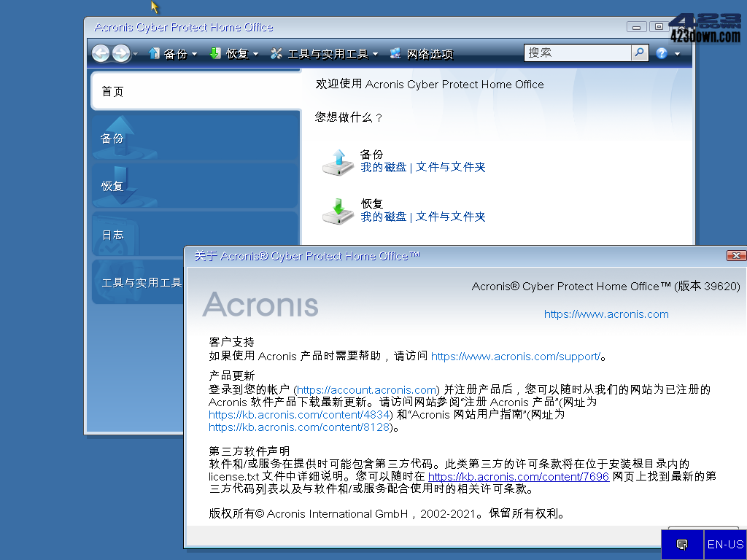
Task: Open the help dropdown arrow
Action: [x=675, y=52]
